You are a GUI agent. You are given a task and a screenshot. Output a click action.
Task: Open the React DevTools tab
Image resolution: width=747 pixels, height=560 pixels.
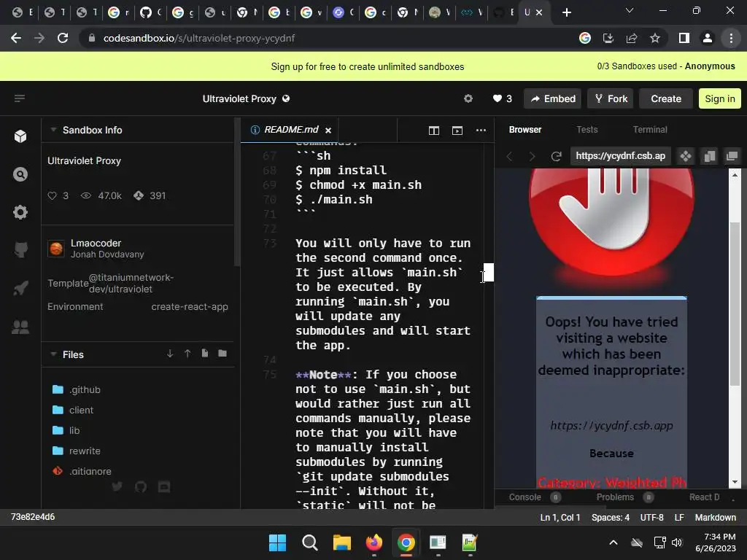[704, 497]
